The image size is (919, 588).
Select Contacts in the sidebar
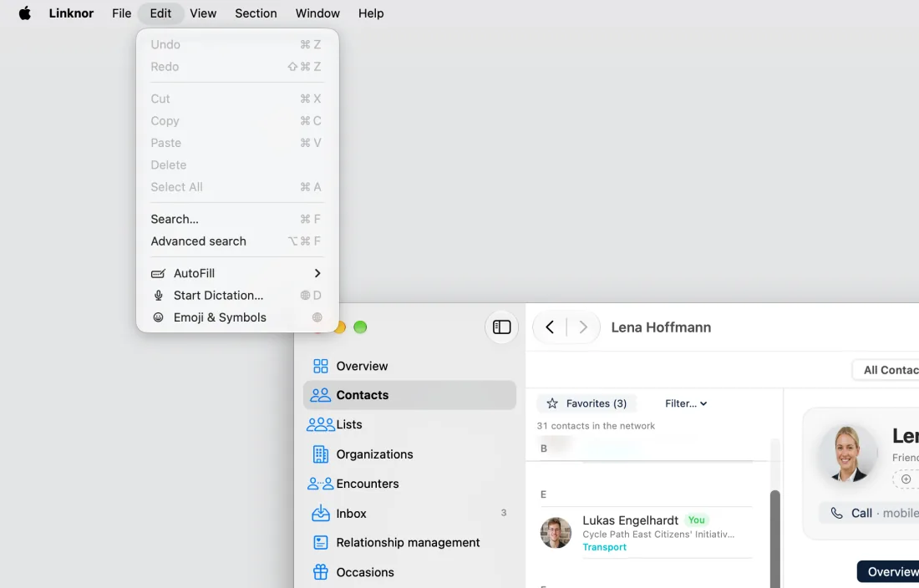(x=409, y=395)
